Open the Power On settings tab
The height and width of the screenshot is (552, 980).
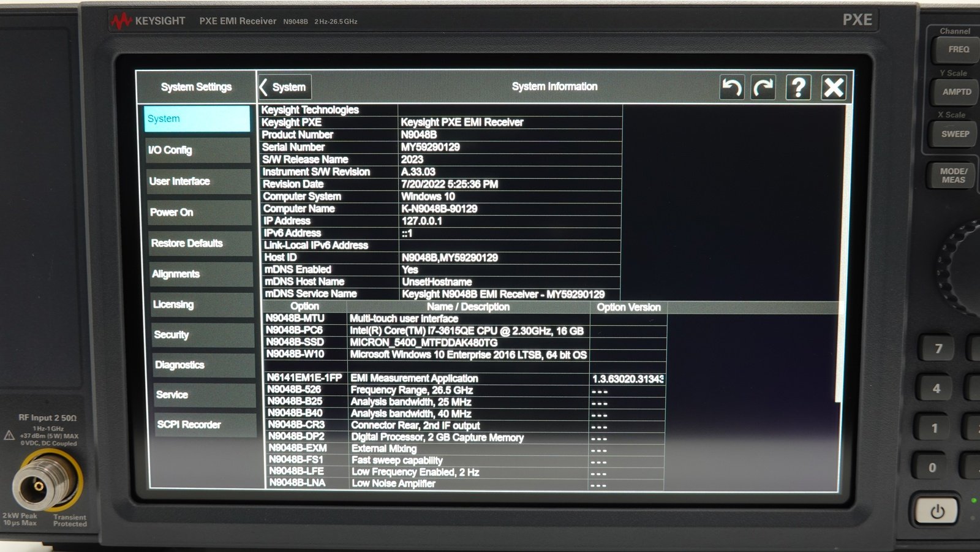point(200,213)
